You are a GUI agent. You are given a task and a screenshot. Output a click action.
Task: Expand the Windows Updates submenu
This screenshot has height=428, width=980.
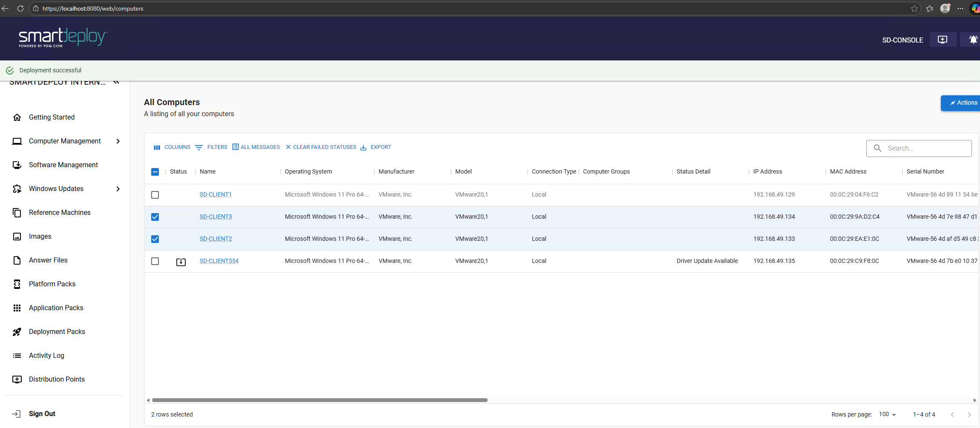tap(118, 189)
